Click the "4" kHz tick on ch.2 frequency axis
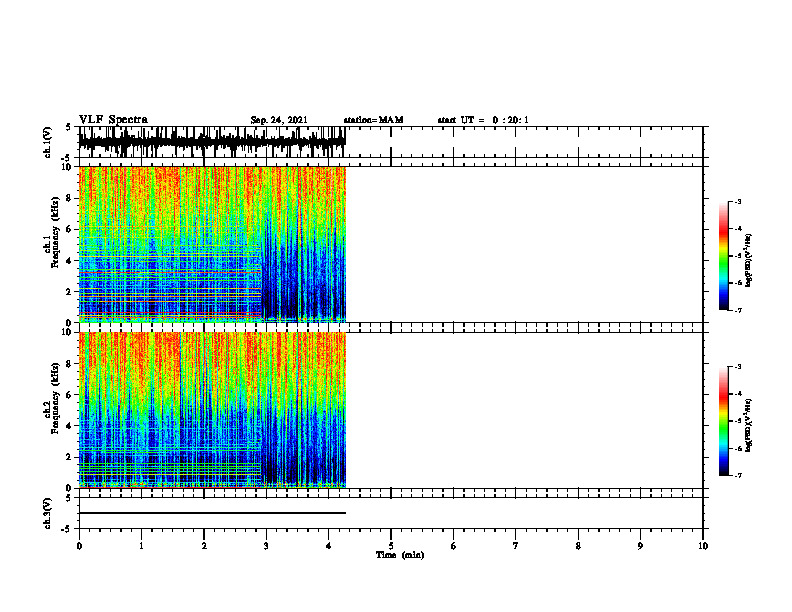The image size is (792, 612). click(x=70, y=426)
